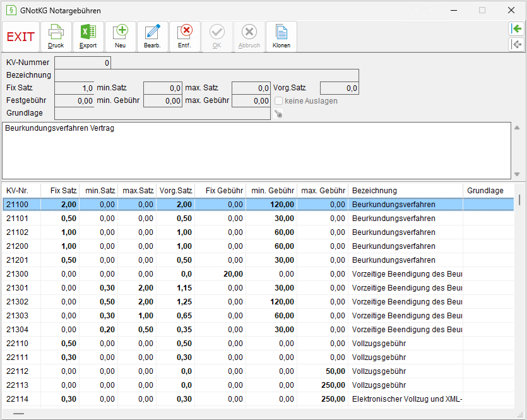Export table to Excel

[x=88, y=37]
